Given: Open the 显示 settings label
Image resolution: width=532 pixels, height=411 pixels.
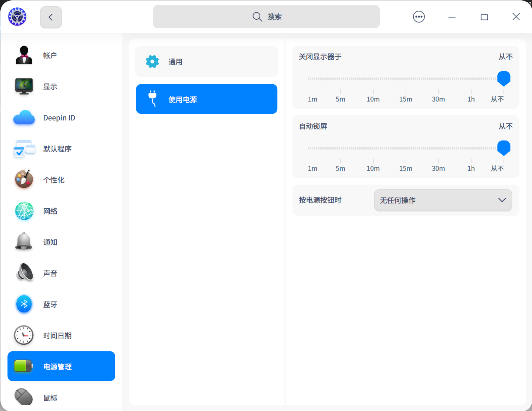Looking at the screenshot, I should pos(50,87).
